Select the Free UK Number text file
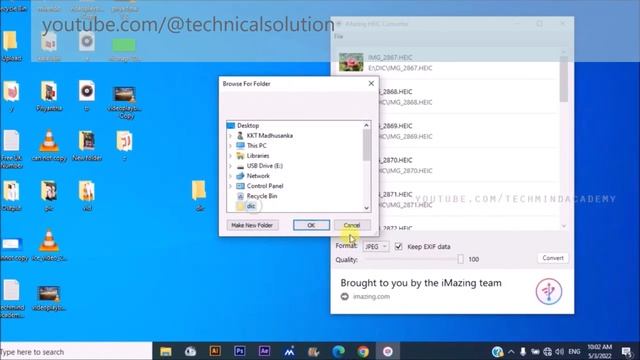Viewport: 640px width, 360px height. coord(11,149)
